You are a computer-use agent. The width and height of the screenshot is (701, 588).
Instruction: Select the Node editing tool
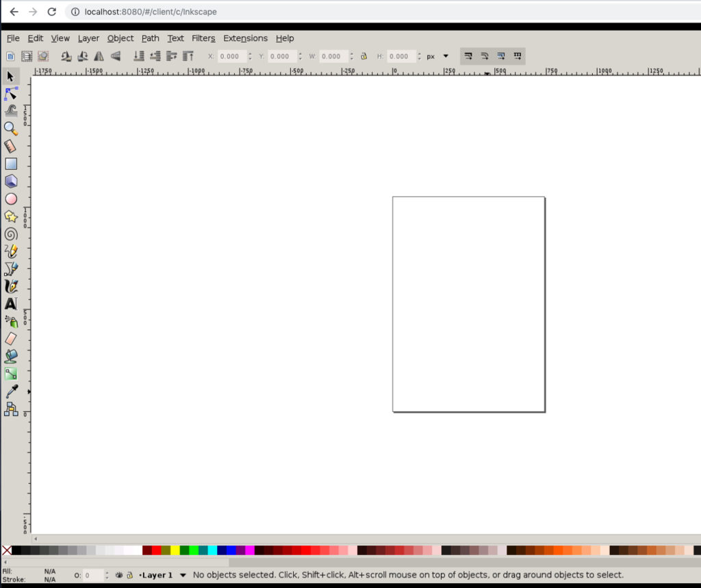10,94
